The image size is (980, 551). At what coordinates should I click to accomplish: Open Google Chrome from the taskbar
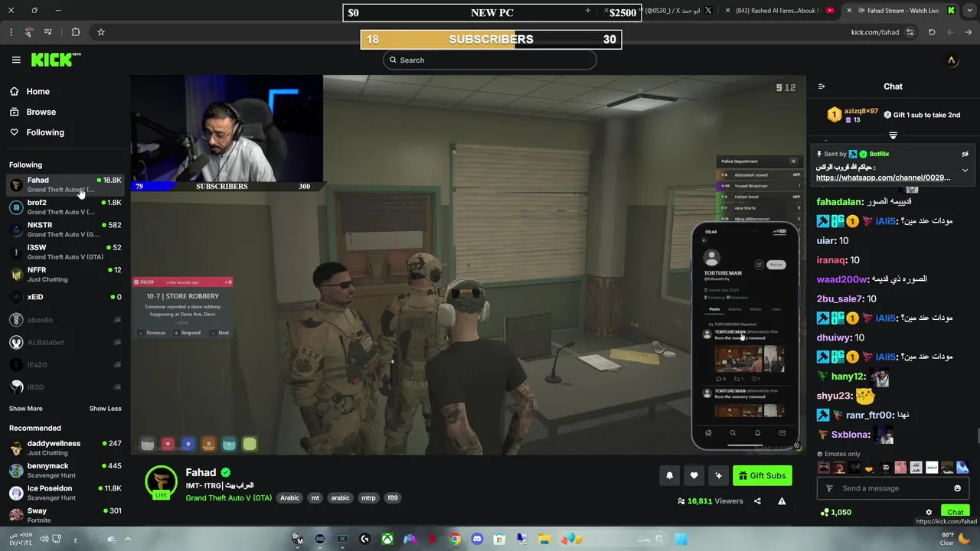coord(455,539)
